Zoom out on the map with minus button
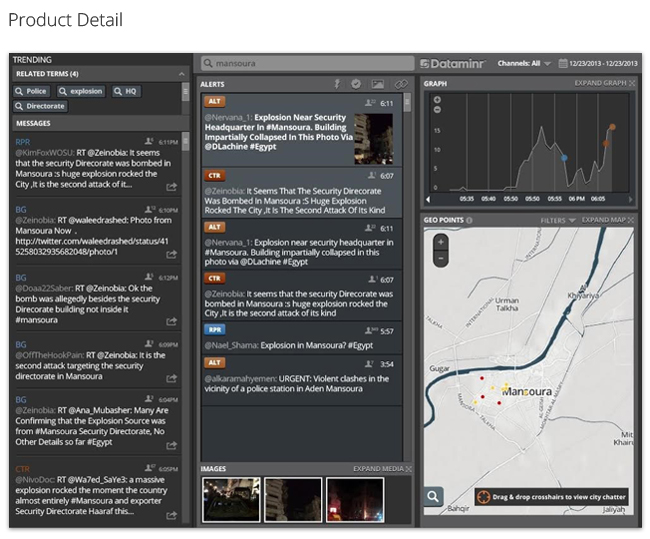 (x=441, y=257)
